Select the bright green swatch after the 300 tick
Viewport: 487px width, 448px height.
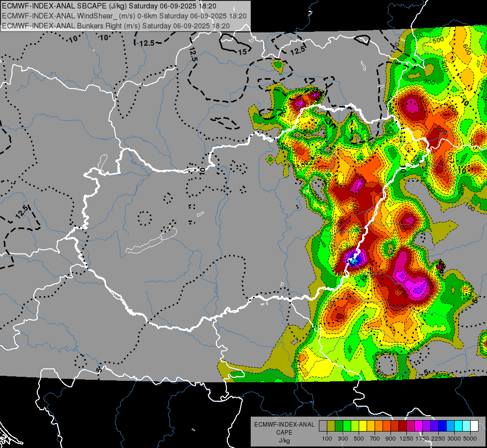(x=347, y=426)
